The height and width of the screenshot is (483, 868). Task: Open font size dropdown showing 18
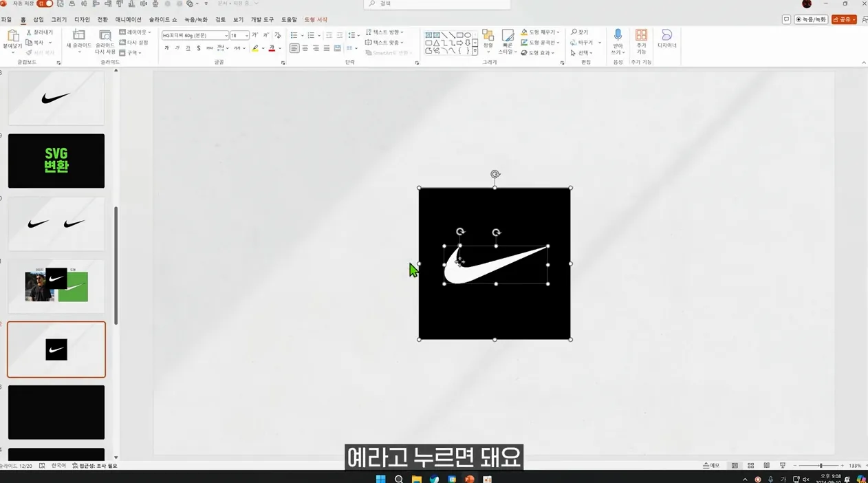point(246,35)
